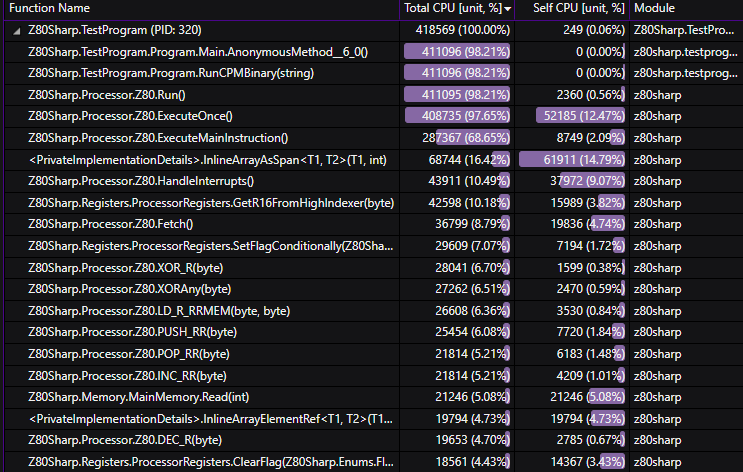Image resolution: width=743 pixels, height=472 pixels.
Task: Click Total CPU value 411095 (98.21%)
Action: coord(466,95)
